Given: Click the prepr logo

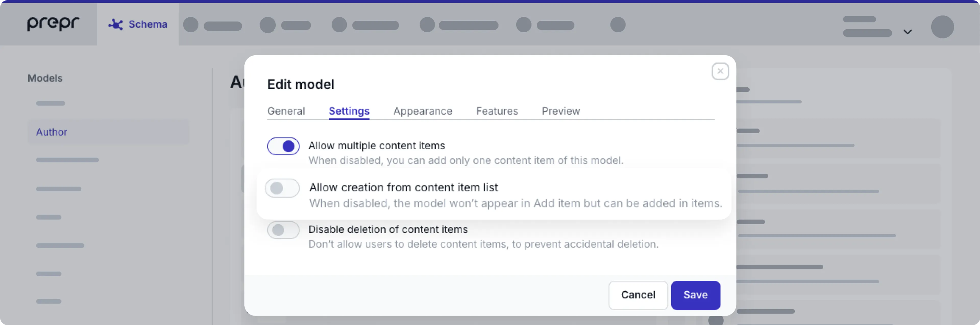Looking at the screenshot, I should (x=53, y=23).
